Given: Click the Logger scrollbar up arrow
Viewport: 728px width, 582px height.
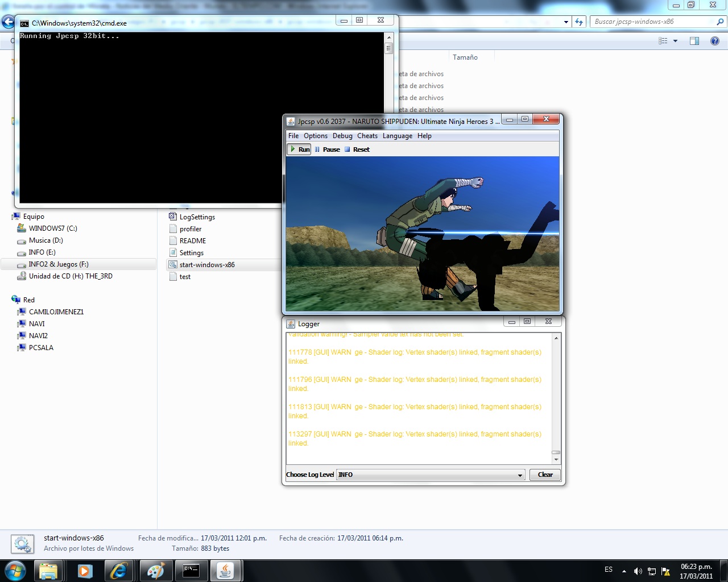Looking at the screenshot, I should (556, 338).
